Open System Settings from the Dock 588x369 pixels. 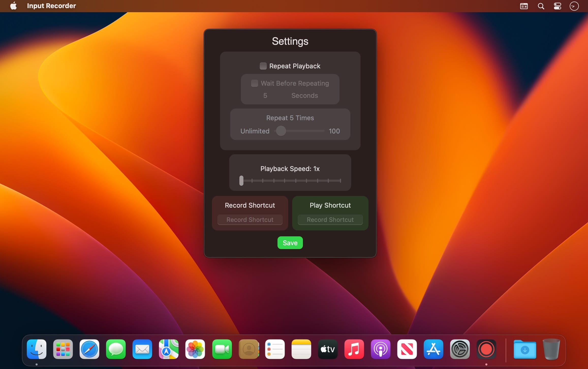click(x=460, y=349)
